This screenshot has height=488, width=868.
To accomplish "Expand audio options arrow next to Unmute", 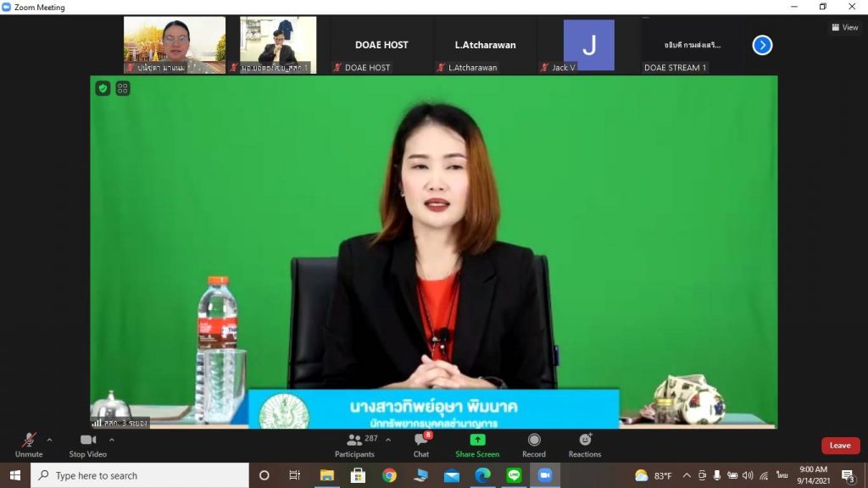I will point(49,440).
